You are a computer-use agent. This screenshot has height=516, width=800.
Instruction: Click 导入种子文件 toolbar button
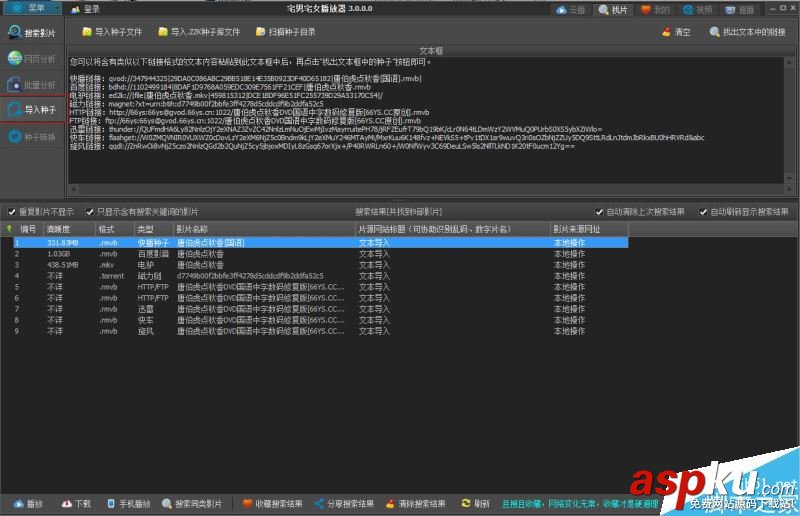[x=112, y=32]
